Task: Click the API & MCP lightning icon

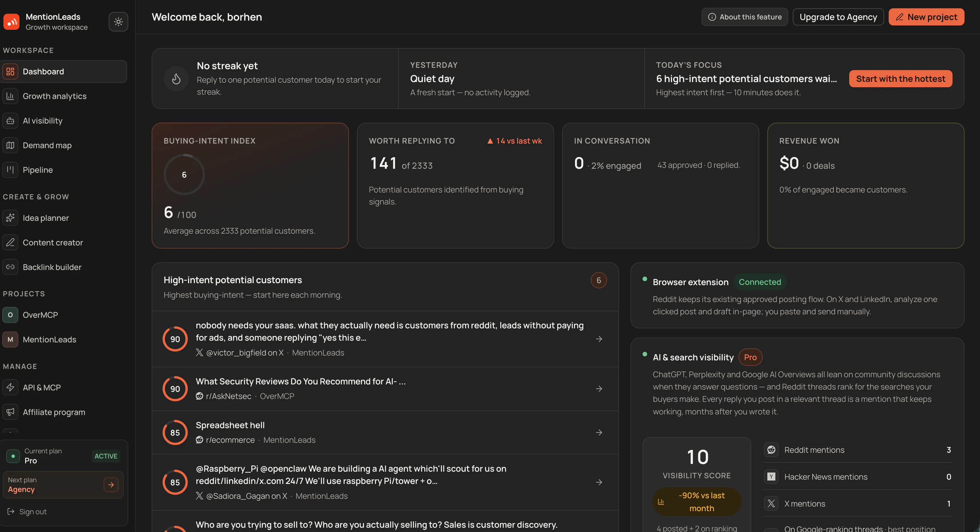Action: [x=10, y=388]
